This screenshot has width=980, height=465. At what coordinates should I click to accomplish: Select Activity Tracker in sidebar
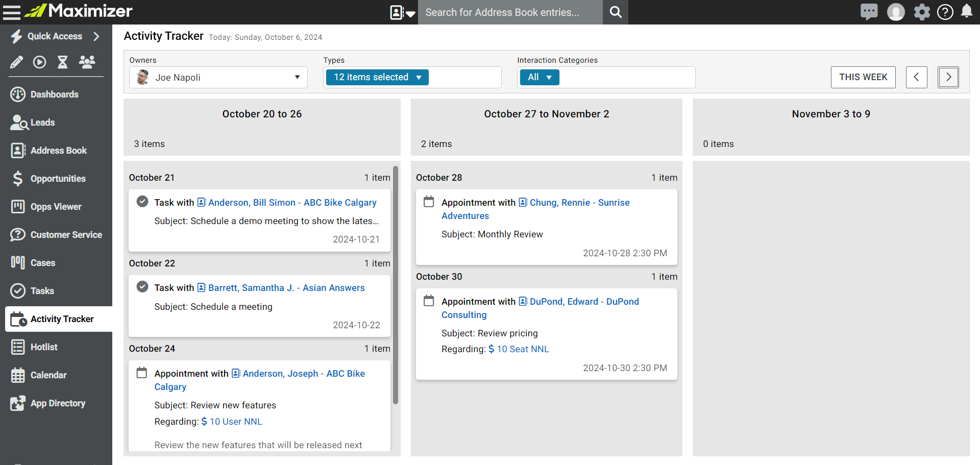click(59, 319)
